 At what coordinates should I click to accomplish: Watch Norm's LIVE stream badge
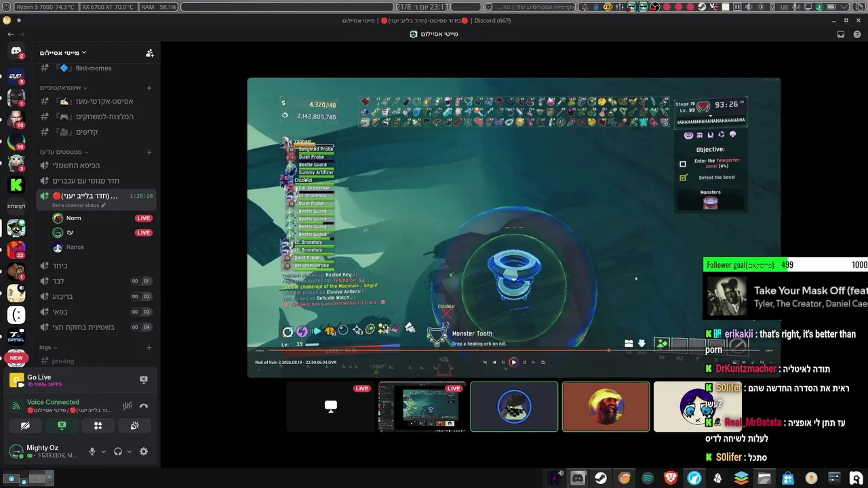[x=143, y=218]
